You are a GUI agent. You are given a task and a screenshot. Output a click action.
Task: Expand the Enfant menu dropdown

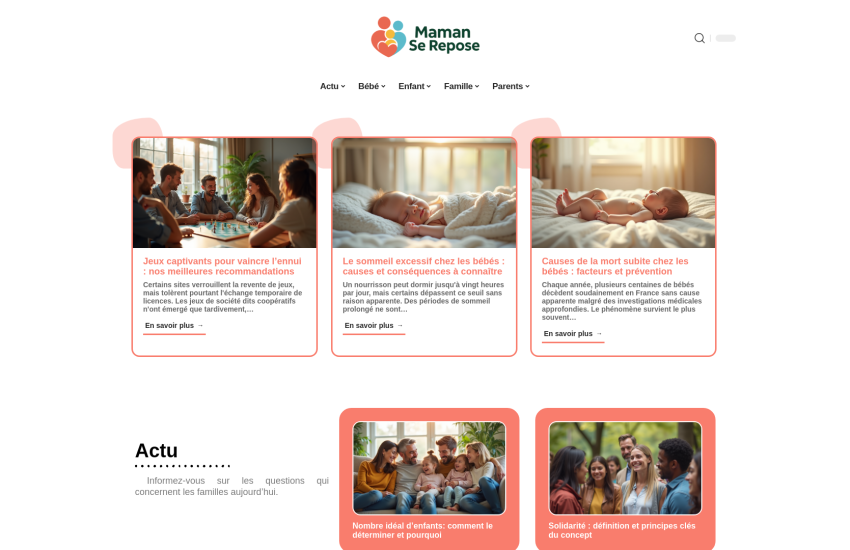pyautogui.click(x=414, y=86)
